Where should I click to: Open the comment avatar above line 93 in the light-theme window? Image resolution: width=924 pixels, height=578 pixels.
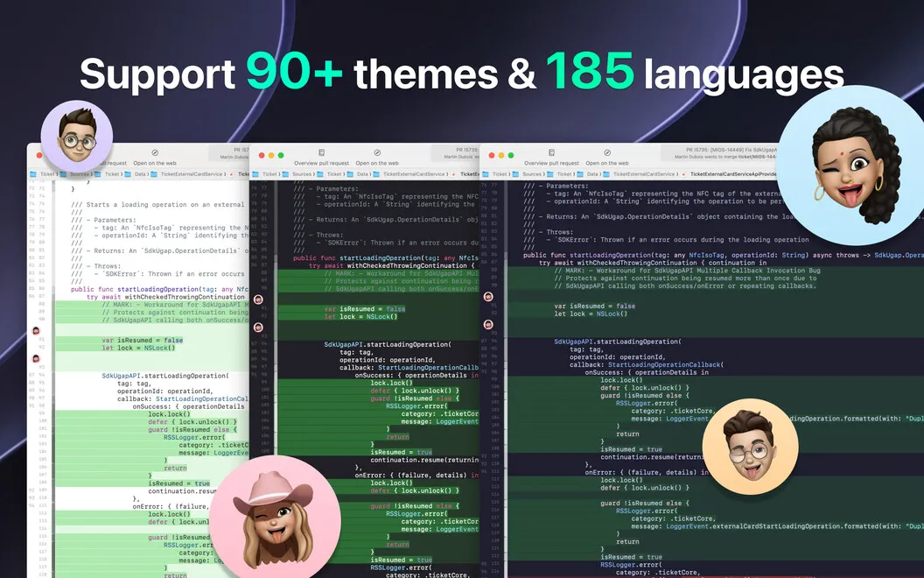[36, 358]
